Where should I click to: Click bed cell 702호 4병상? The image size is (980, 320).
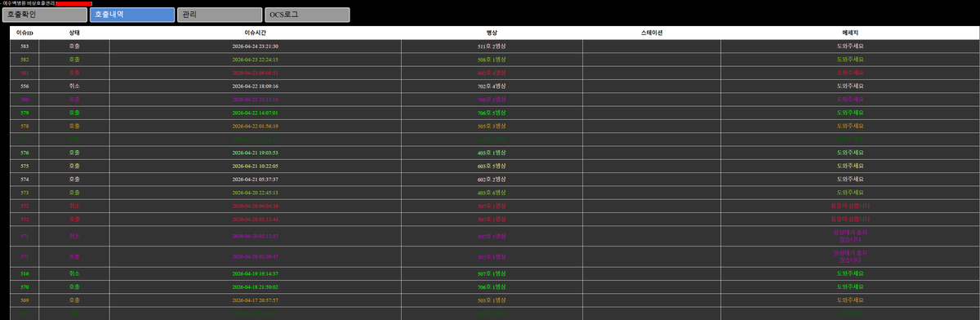click(492, 86)
